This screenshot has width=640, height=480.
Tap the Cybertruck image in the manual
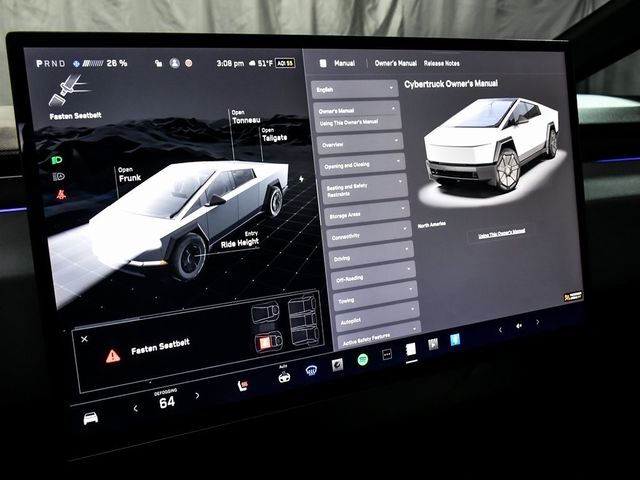(x=491, y=145)
